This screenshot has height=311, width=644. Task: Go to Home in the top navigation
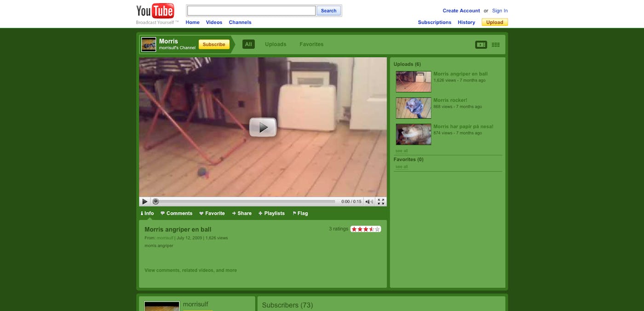193,22
